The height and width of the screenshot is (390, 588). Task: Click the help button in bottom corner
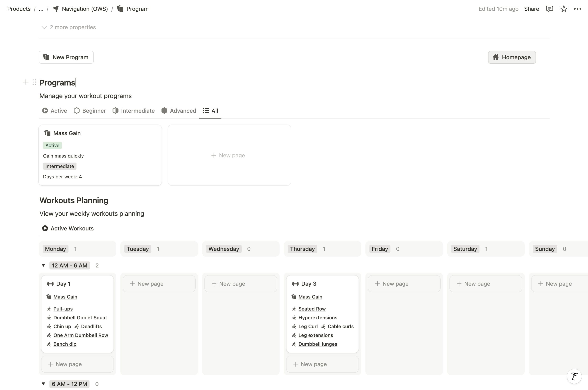pos(574,376)
